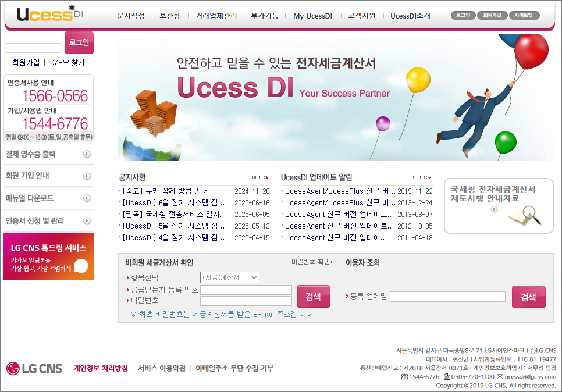The height and width of the screenshot is (392, 562).
Task: Click 검색 button for 이용자 조회
Action: point(529,297)
